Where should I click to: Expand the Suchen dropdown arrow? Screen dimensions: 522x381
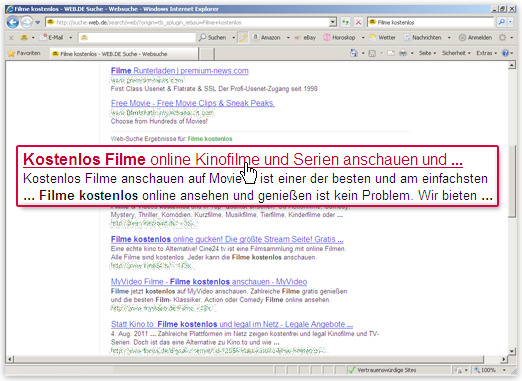click(x=234, y=38)
